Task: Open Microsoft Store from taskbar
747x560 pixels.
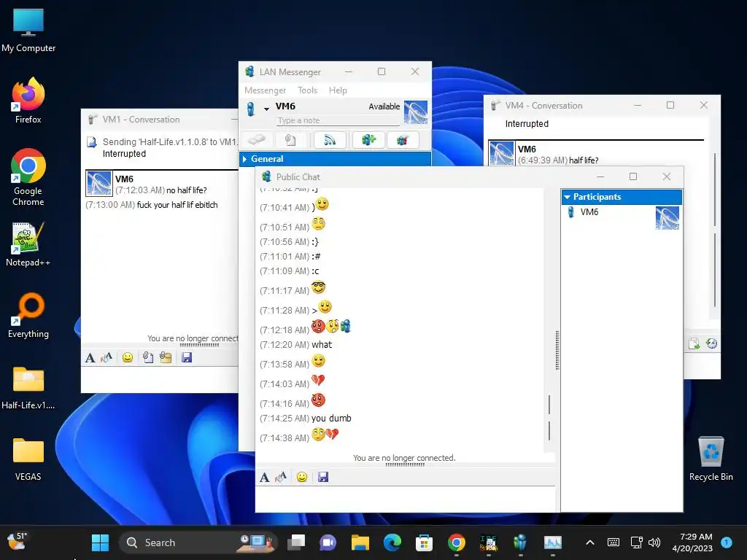Action: pos(424,542)
